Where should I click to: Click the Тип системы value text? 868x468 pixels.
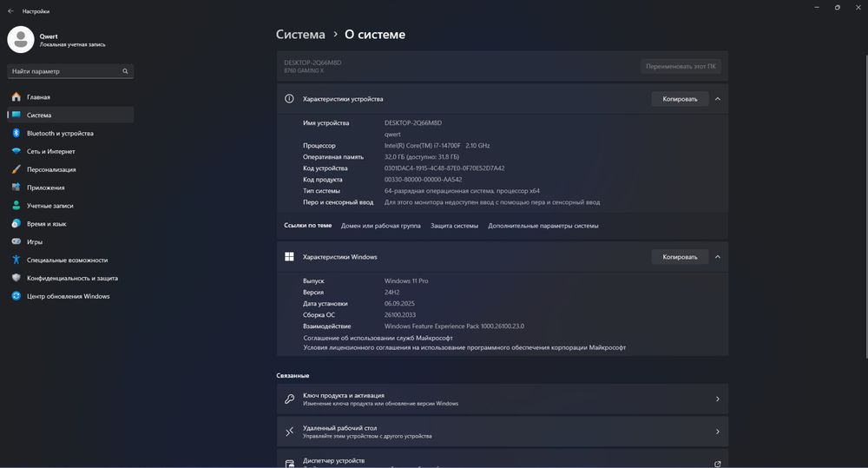coord(462,190)
